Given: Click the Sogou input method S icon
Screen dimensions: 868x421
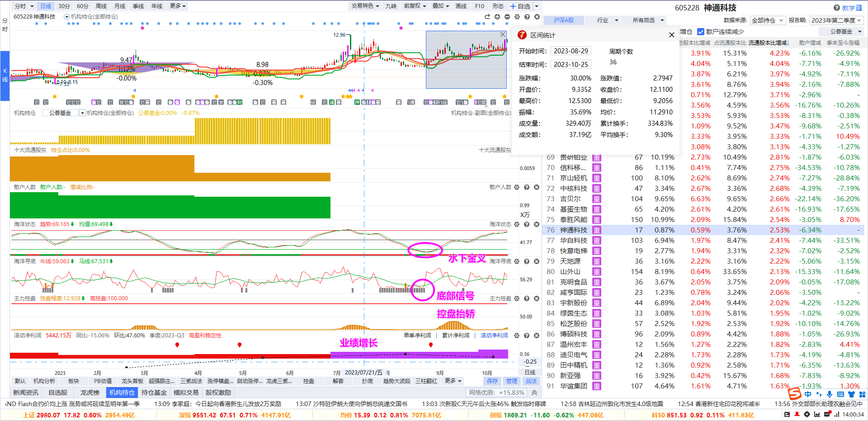Looking at the screenshot, I should tap(795, 394).
